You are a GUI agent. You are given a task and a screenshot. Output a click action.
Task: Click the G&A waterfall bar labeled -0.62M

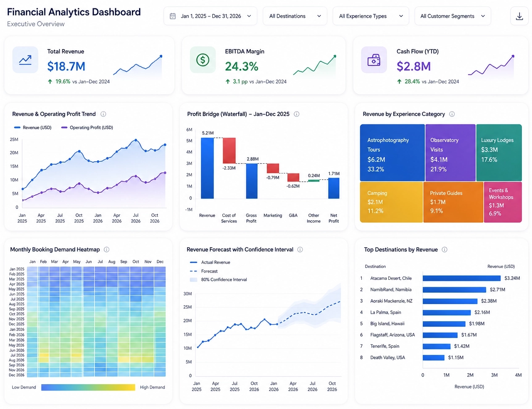[293, 177]
